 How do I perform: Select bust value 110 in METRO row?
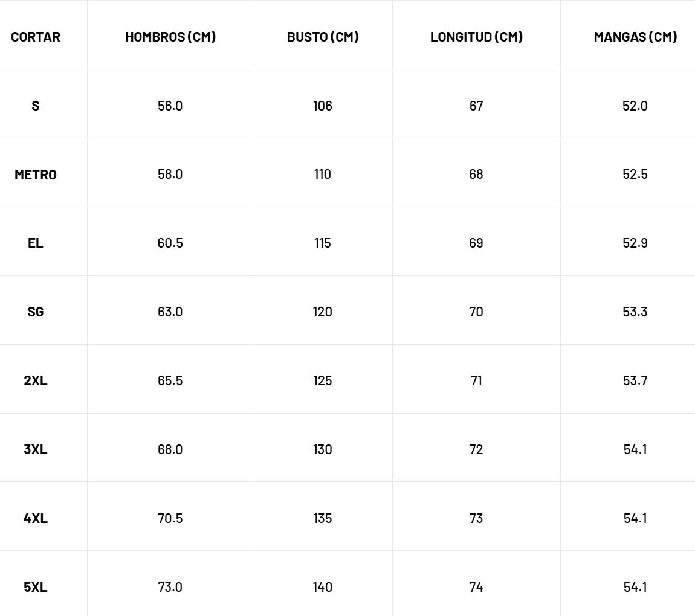pos(323,175)
